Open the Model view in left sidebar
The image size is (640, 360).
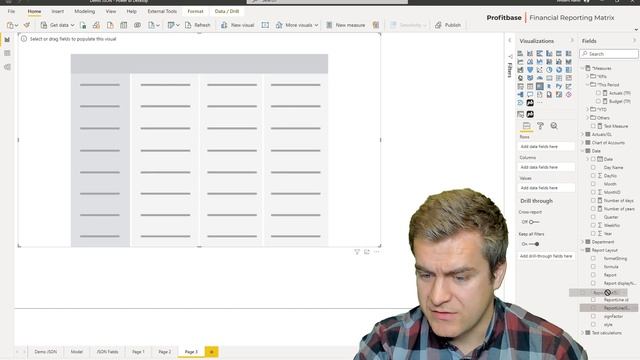click(7, 67)
